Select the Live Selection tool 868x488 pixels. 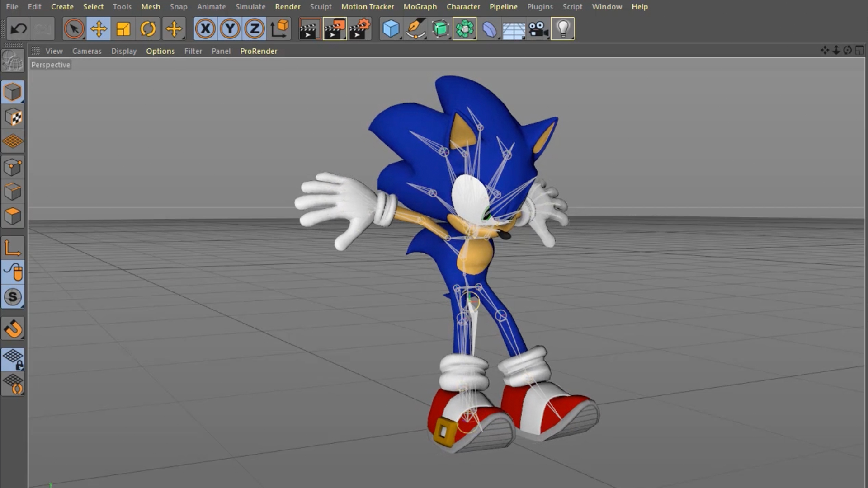click(x=74, y=29)
